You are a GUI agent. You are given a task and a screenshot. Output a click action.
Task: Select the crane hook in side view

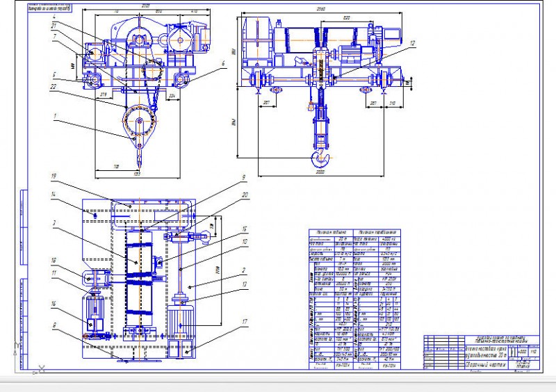(320, 158)
